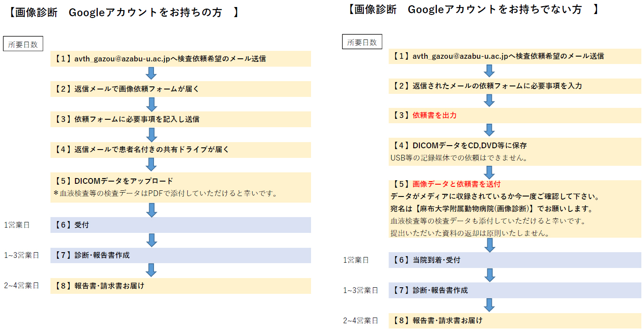This screenshot has width=644, height=332.
Task: Click right step 1 email request box
Action: click(515, 56)
